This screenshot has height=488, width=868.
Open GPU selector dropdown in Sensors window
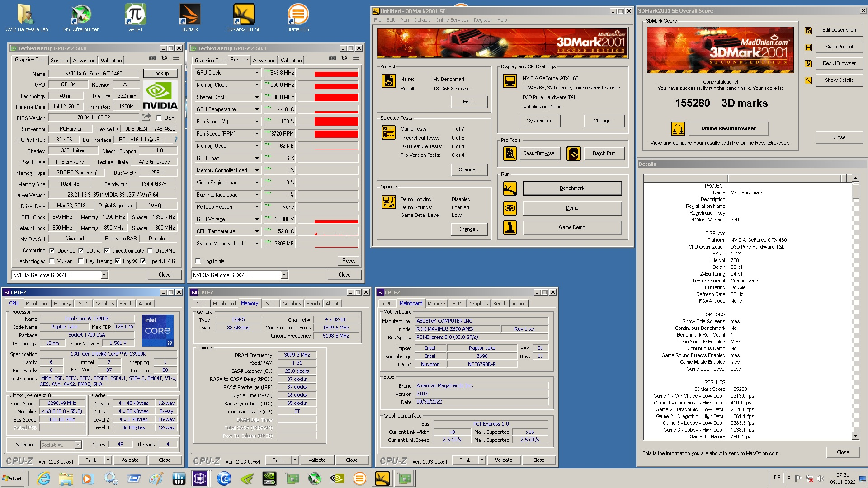[x=284, y=275]
